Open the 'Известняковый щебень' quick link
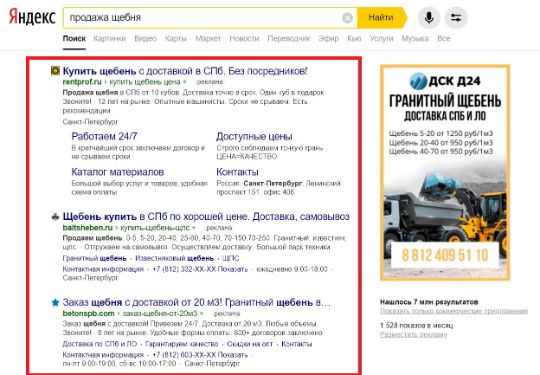540x375 pixels. [x=175, y=258]
